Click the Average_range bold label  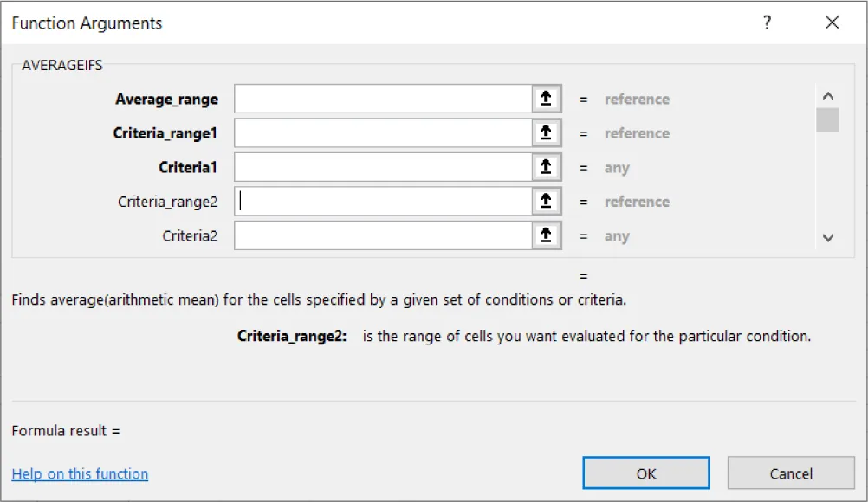coord(165,99)
